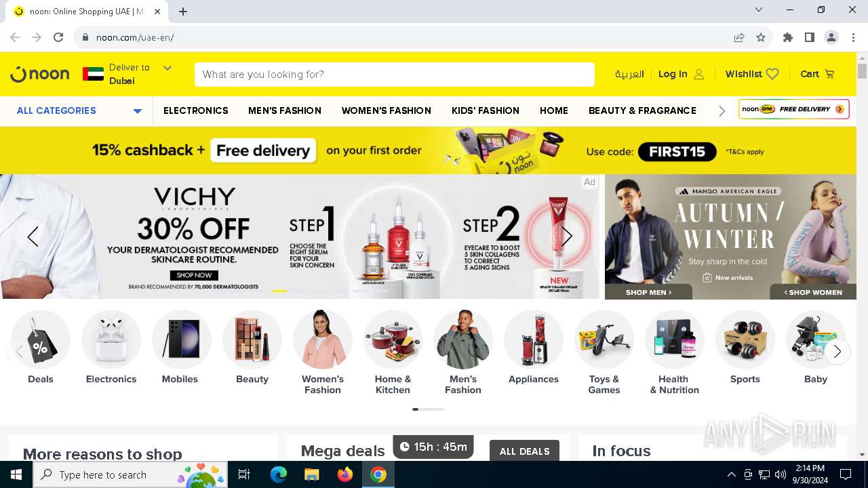Viewport: 868px width, 488px height.
Task: Open the BEAUTY & FRAGRANCE menu
Action: point(642,110)
